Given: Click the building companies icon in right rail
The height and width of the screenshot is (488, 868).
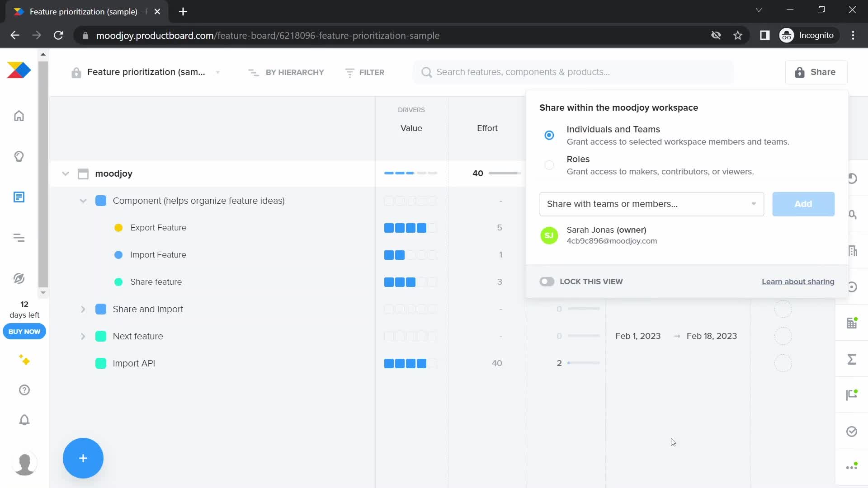Looking at the screenshot, I should [853, 251].
